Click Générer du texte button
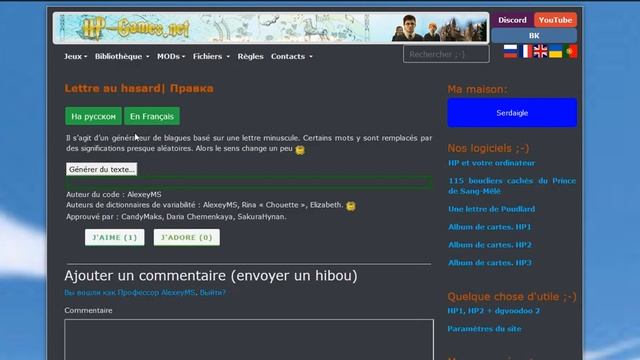 [102, 169]
